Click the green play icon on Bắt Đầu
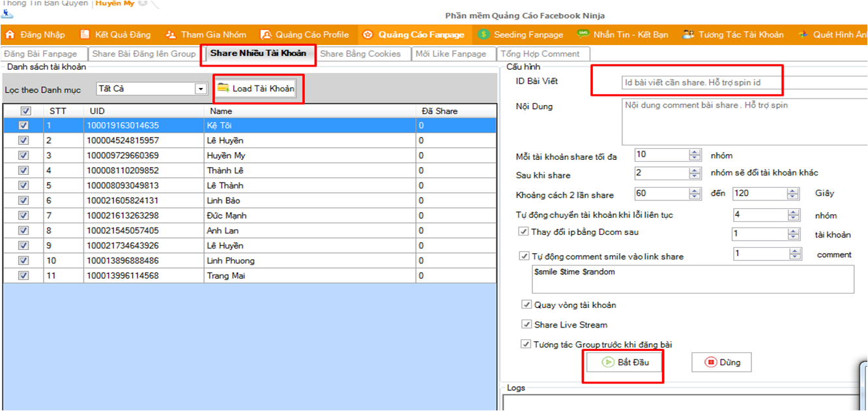 pos(607,362)
